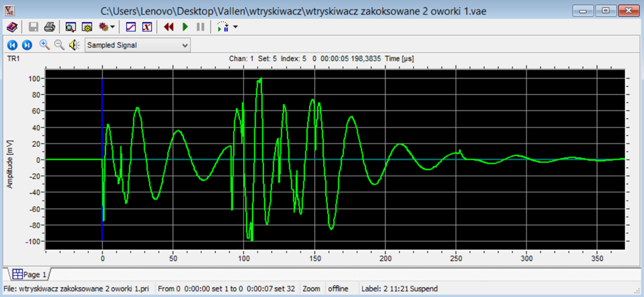
Task: Zoom in with the magnifier plus icon
Action: [44, 44]
